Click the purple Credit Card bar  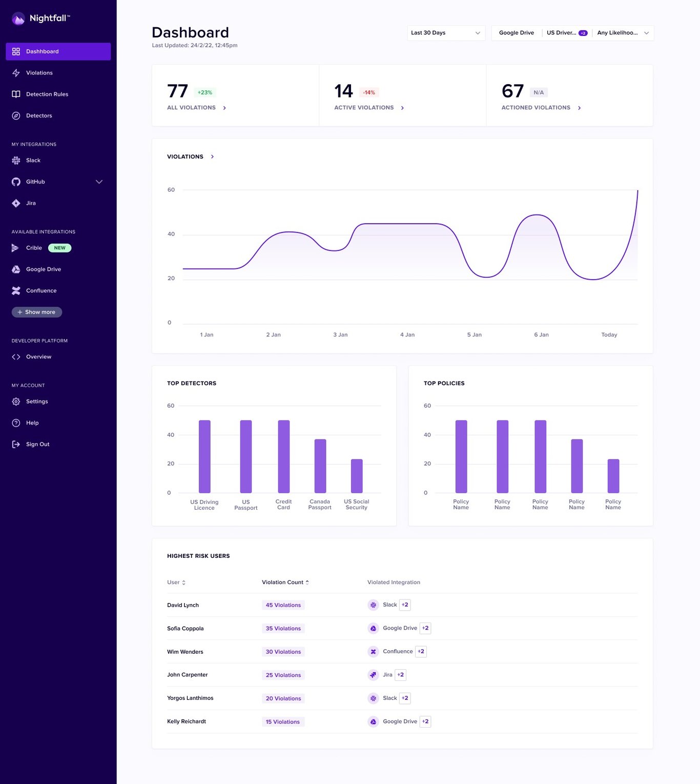(283, 456)
